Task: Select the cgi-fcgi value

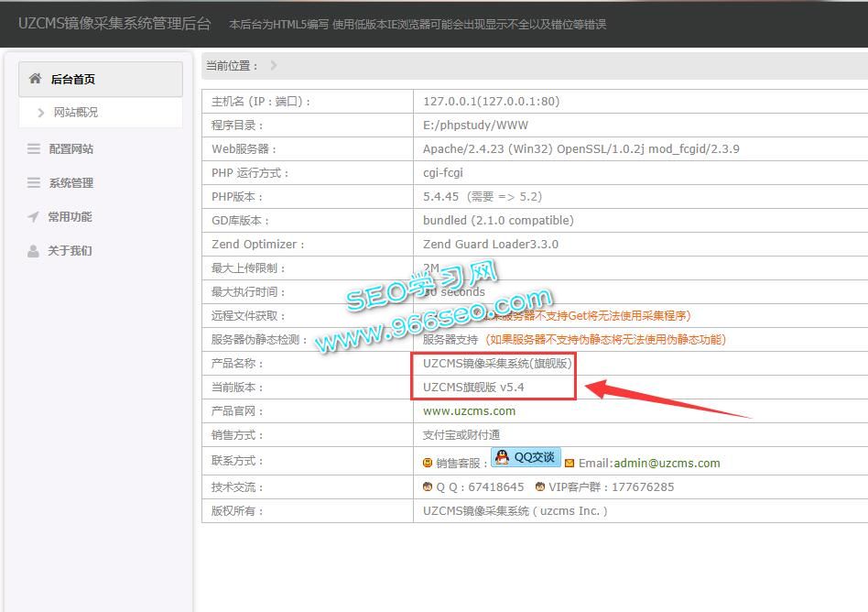Action: 443,173
